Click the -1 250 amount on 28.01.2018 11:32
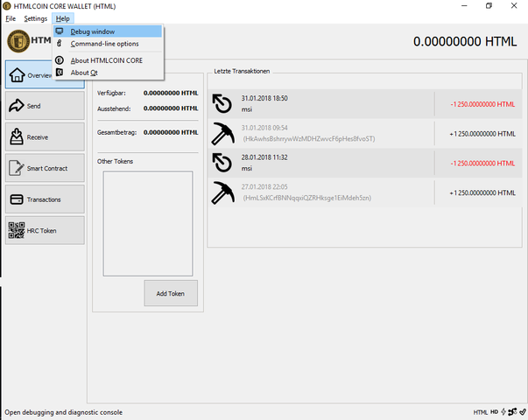 point(482,164)
